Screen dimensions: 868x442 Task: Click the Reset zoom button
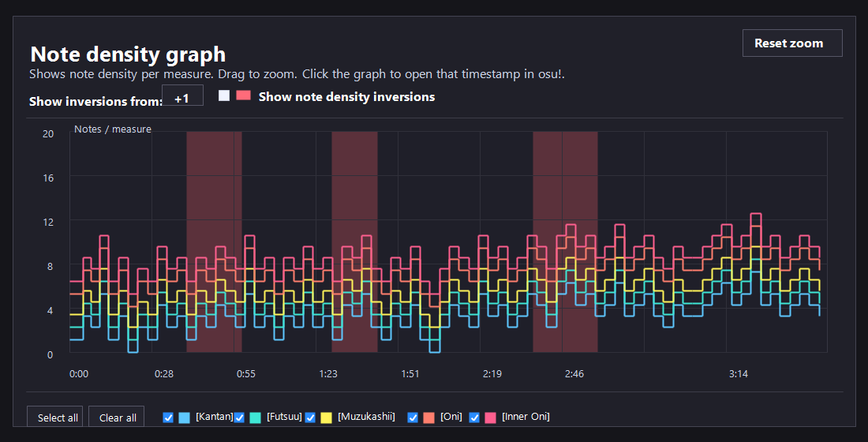[792, 43]
